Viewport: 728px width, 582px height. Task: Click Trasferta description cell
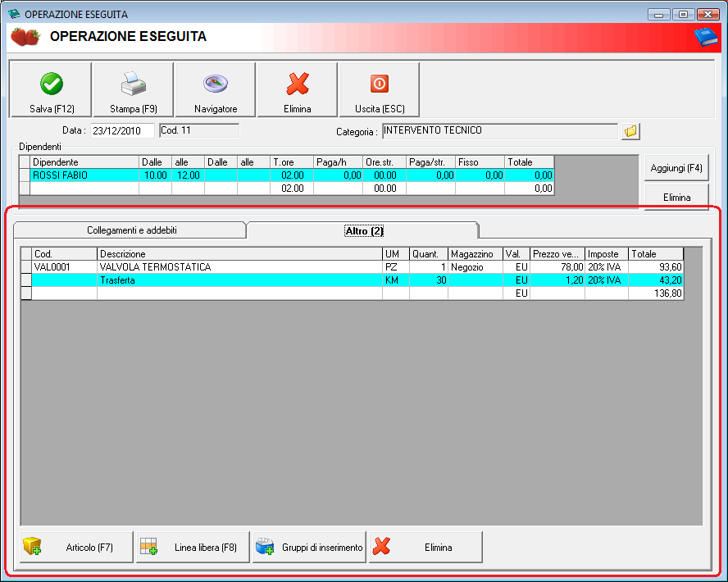239,280
